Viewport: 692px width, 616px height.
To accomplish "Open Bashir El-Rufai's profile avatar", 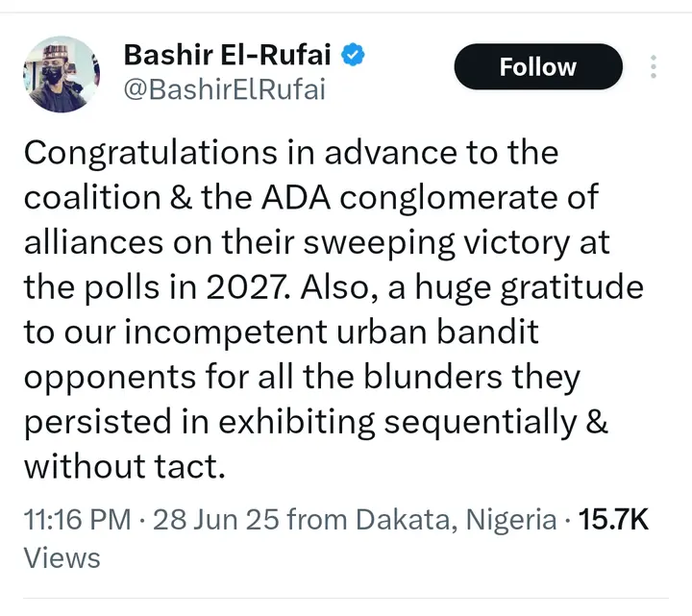I will coord(60,76).
